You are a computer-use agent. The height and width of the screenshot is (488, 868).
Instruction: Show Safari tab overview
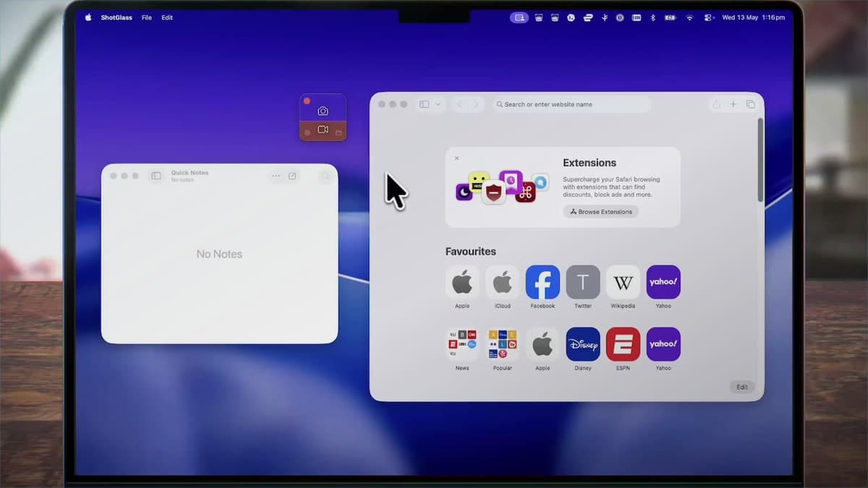(750, 104)
